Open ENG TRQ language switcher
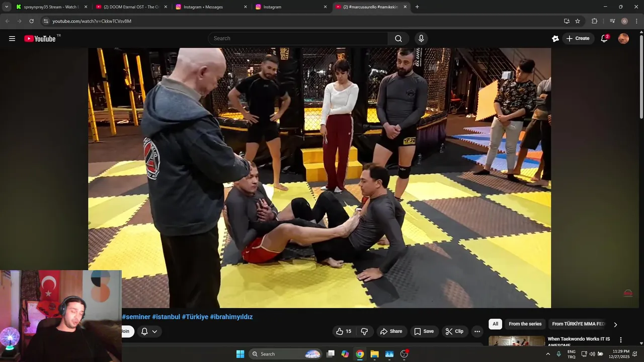The height and width of the screenshot is (362, 644). point(572,354)
